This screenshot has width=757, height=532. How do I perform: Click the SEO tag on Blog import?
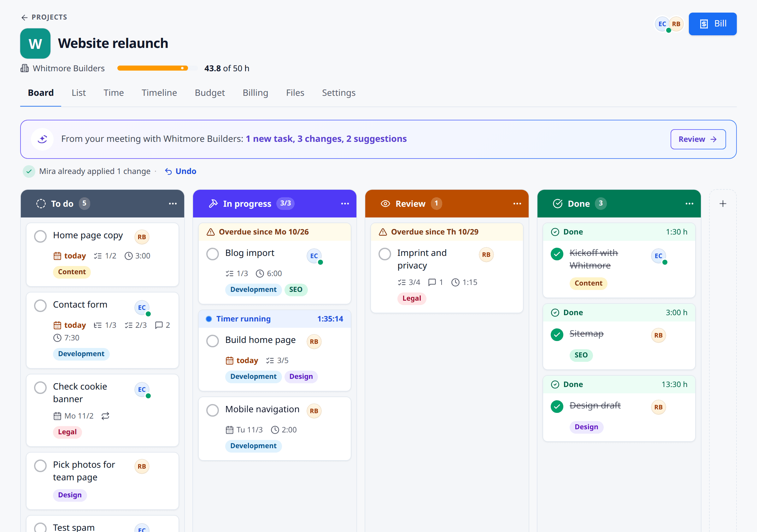point(296,290)
